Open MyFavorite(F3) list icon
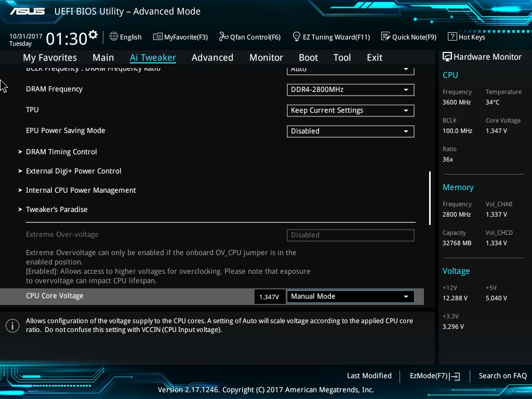The height and width of the screenshot is (399, 532). click(158, 37)
